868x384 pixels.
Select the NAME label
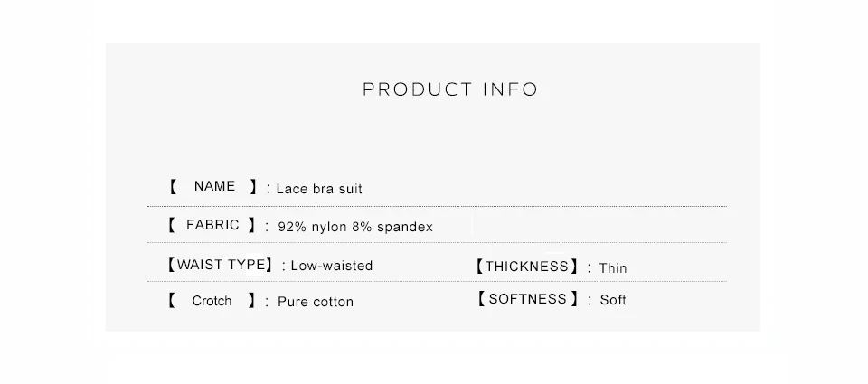[214, 186]
